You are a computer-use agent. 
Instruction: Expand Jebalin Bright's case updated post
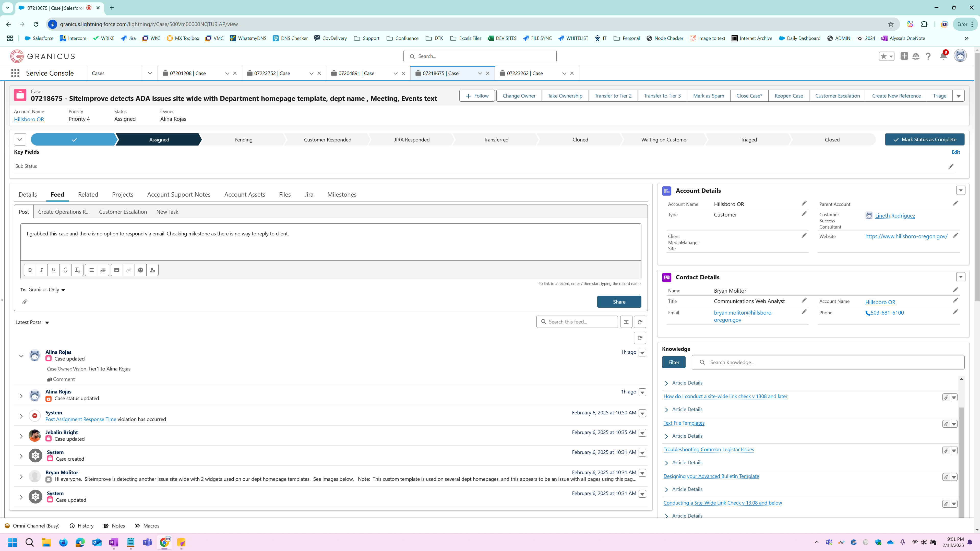[x=21, y=436]
